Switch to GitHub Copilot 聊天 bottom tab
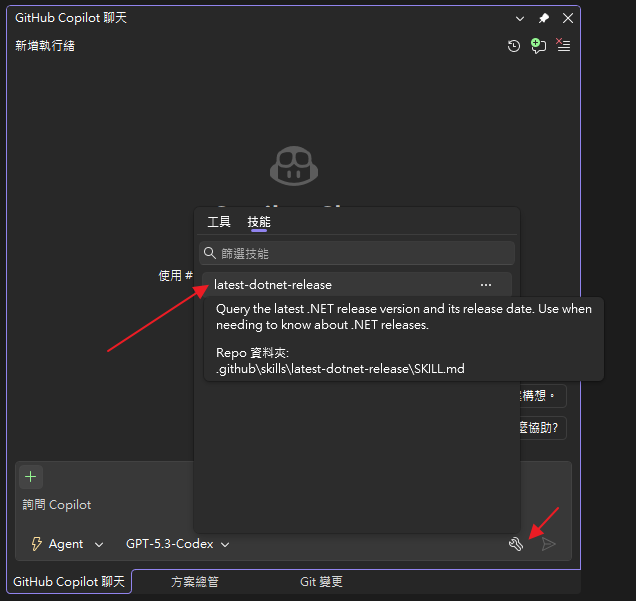Image resolution: width=636 pixels, height=601 pixels. click(x=69, y=582)
